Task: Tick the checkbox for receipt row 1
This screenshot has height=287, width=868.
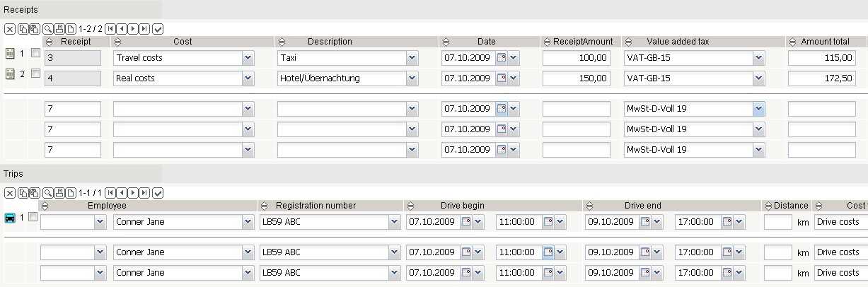Action: tap(35, 54)
